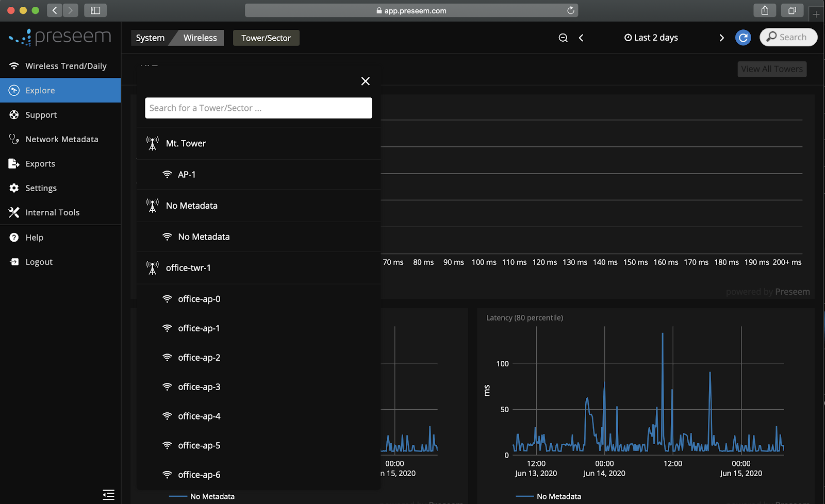Click the Settings gear icon
The image size is (825, 504).
(x=14, y=188)
